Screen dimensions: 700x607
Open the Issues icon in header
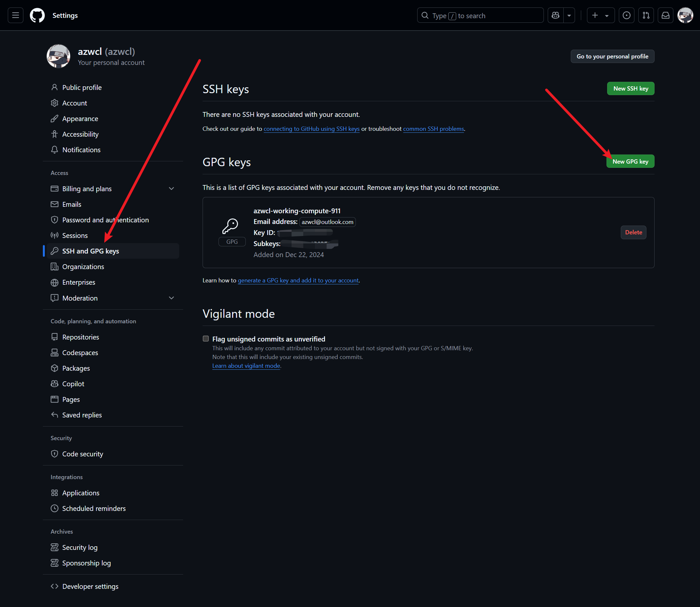click(x=627, y=15)
